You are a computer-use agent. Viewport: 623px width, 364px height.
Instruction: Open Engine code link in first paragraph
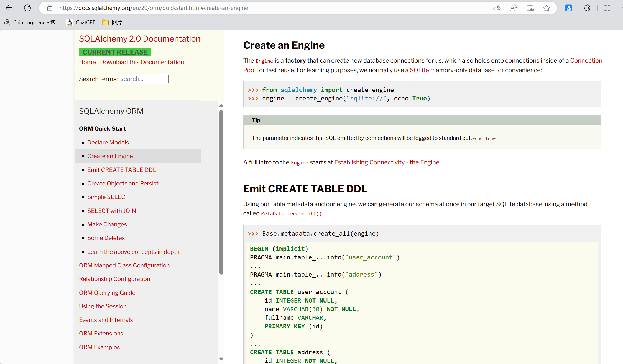pyautogui.click(x=264, y=61)
